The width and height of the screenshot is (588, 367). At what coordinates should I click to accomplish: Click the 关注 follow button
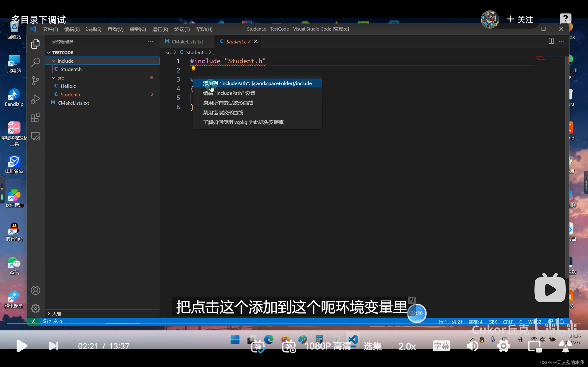pyautogui.click(x=520, y=19)
